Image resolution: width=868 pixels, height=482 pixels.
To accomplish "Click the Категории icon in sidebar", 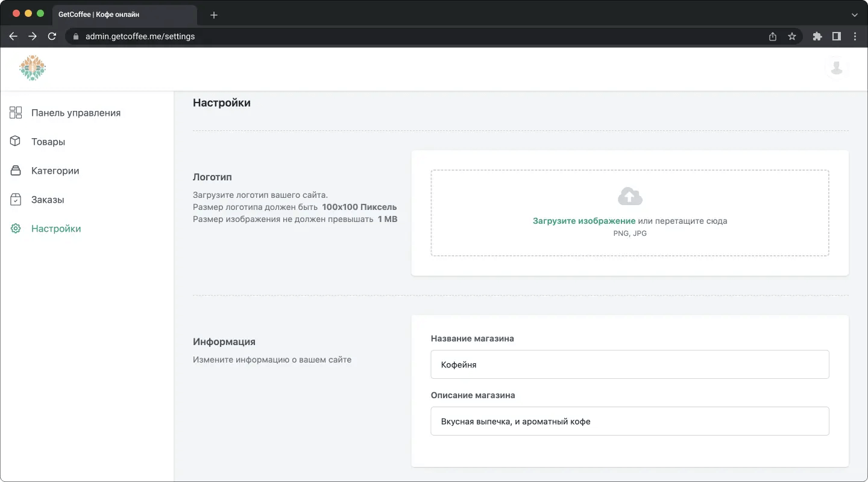I will tap(16, 171).
